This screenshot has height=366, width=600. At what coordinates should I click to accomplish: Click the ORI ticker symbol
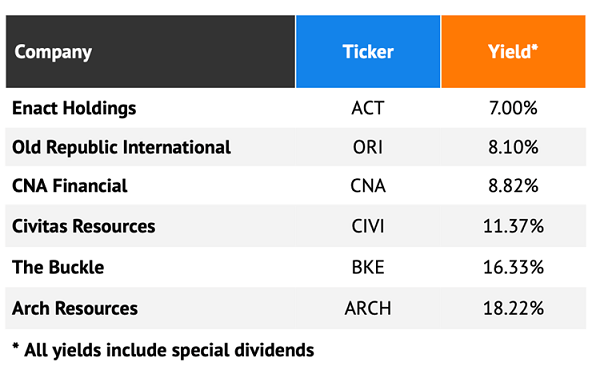(x=368, y=147)
